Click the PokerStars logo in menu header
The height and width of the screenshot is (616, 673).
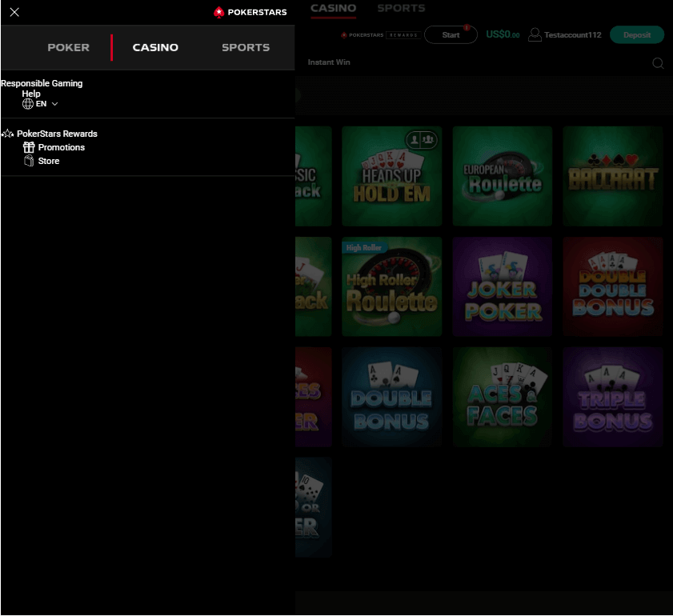(x=250, y=12)
